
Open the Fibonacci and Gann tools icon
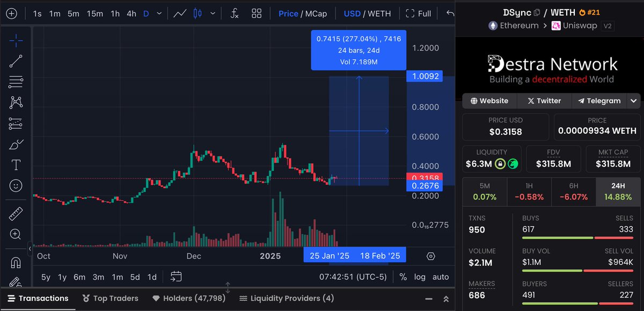pos(16,82)
